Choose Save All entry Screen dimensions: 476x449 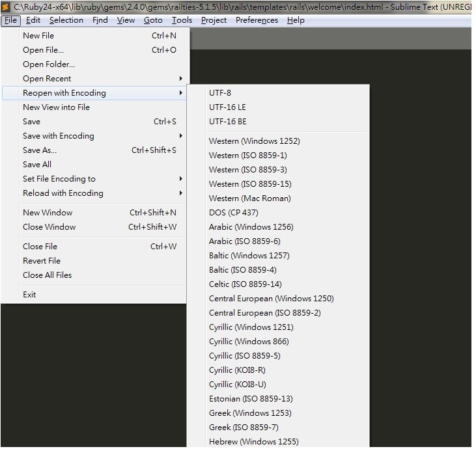click(x=94, y=164)
